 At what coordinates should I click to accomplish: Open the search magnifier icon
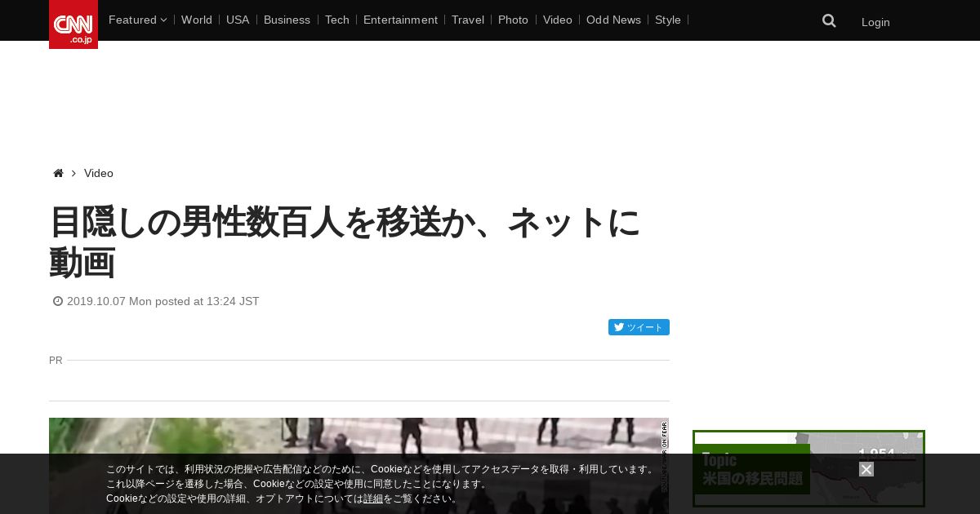coord(829,21)
